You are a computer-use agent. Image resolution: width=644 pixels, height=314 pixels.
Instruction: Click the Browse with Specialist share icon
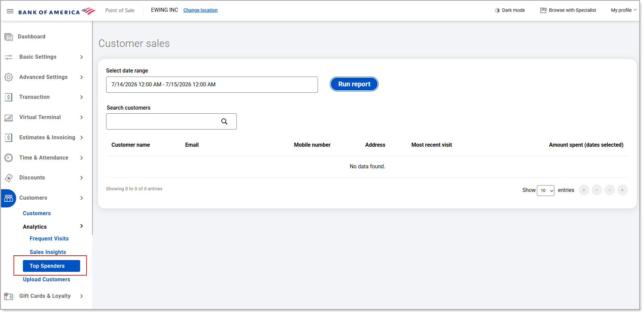[543, 10]
